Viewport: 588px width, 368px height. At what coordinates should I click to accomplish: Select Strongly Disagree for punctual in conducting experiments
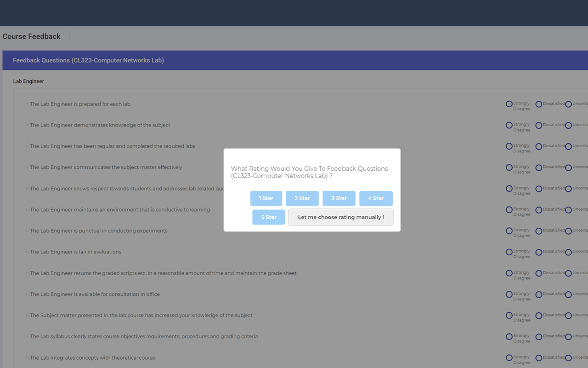509,231
